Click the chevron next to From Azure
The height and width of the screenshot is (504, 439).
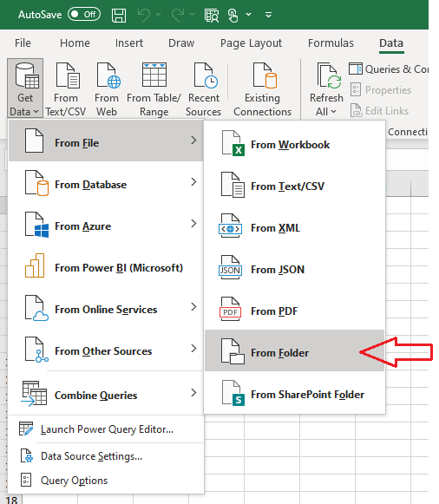193,224
